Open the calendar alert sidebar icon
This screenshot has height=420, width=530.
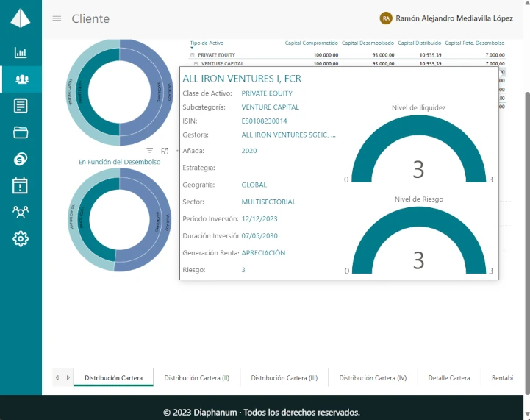point(21,185)
